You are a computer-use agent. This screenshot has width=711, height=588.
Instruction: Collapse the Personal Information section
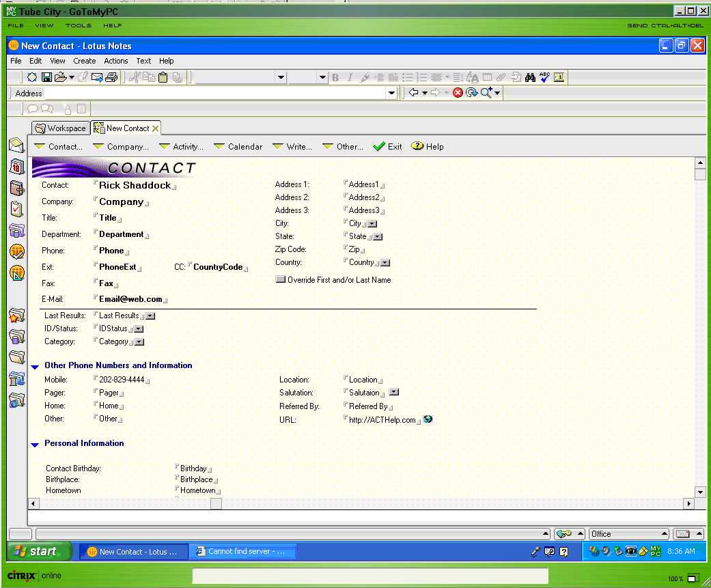pos(35,445)
